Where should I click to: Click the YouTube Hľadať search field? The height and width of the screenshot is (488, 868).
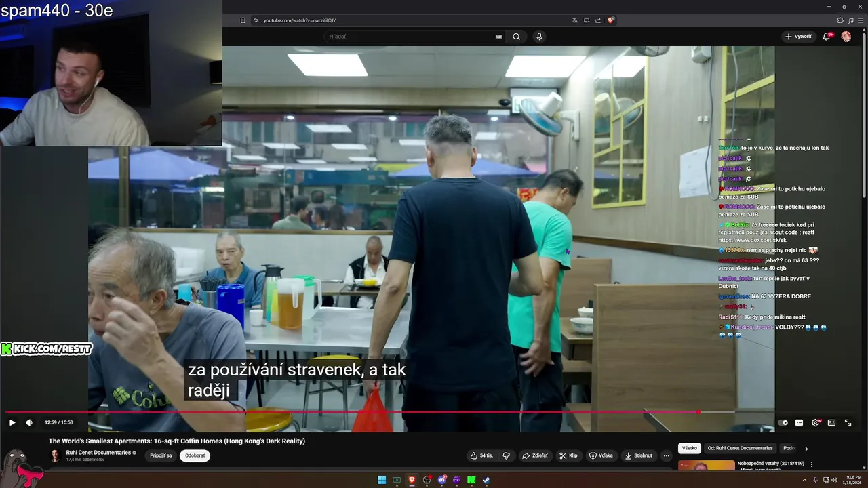point(409,37)
